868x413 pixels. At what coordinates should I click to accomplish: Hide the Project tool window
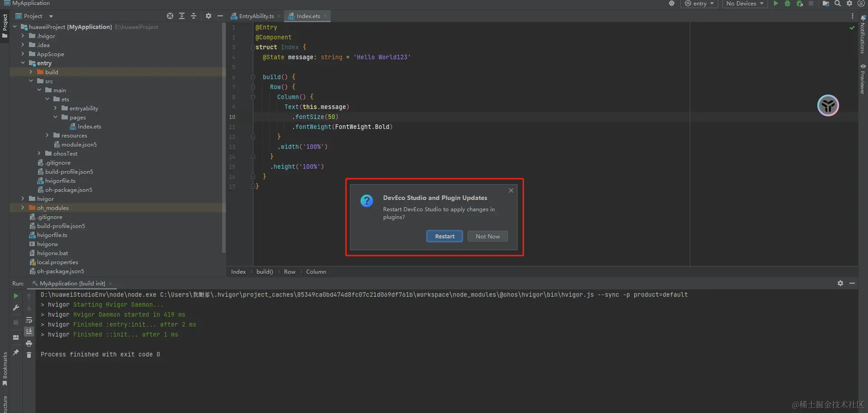(x=220, y=16)
